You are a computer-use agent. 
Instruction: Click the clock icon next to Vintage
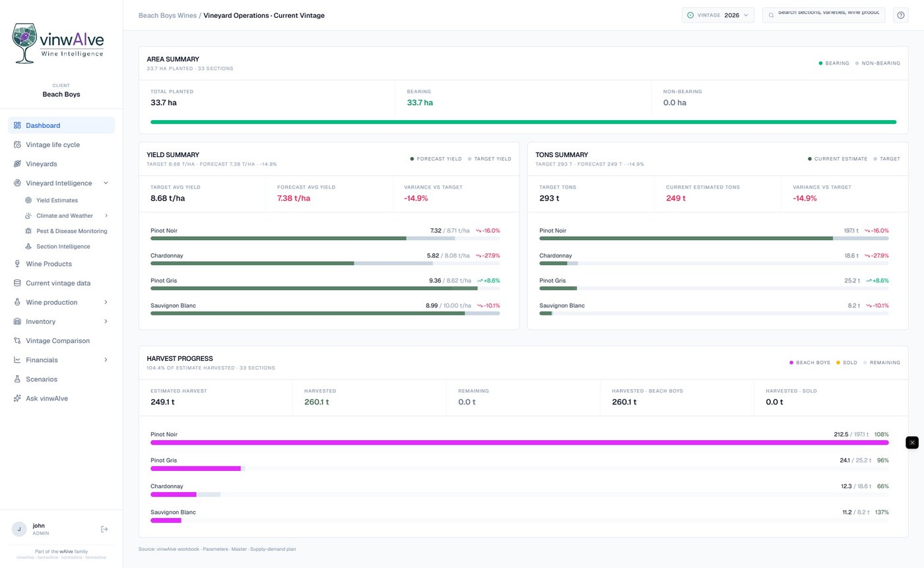click(x=690, y=15)
